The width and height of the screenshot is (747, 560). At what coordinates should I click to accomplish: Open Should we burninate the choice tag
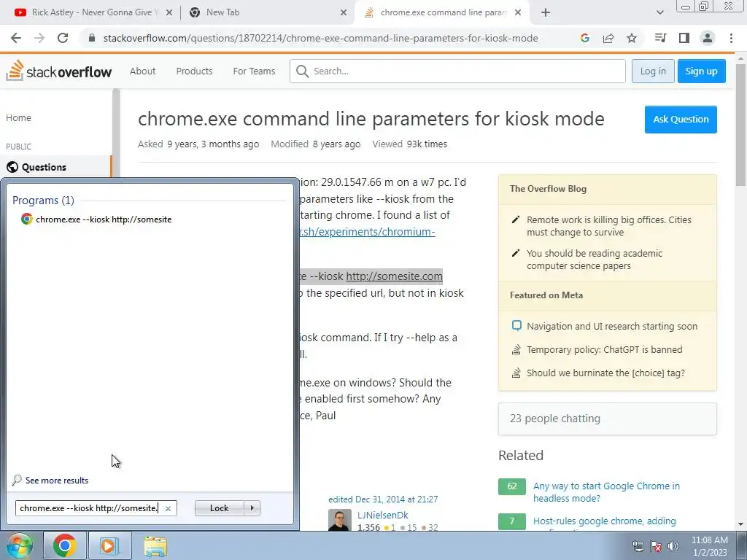tap(605, 373)
